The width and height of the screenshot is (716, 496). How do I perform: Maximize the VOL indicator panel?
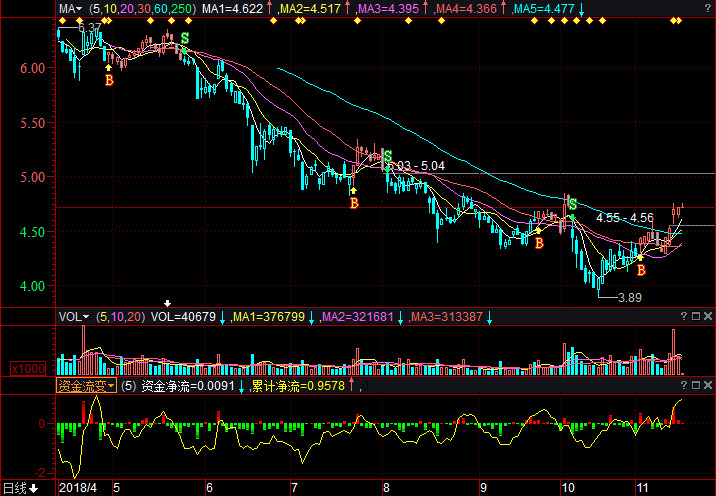pos(694,317)
